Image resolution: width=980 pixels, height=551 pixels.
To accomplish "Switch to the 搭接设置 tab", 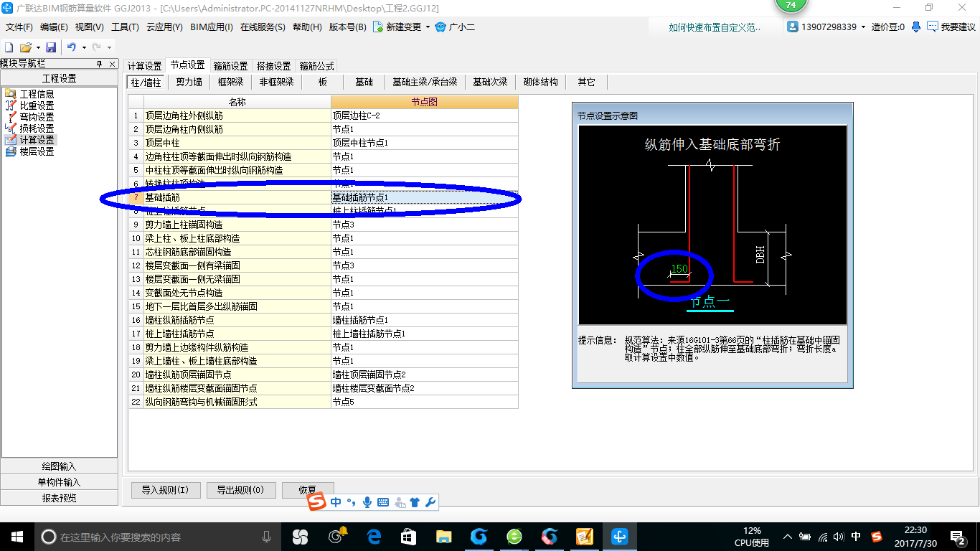I will [x=274, y=66].
